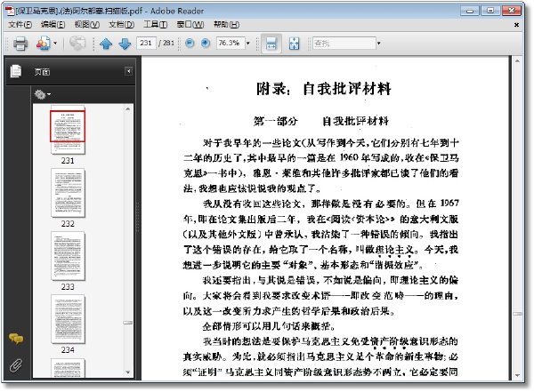Go to next page with down arrow
The width and height of the screenshot is (534, 392).
click(125, 44)
